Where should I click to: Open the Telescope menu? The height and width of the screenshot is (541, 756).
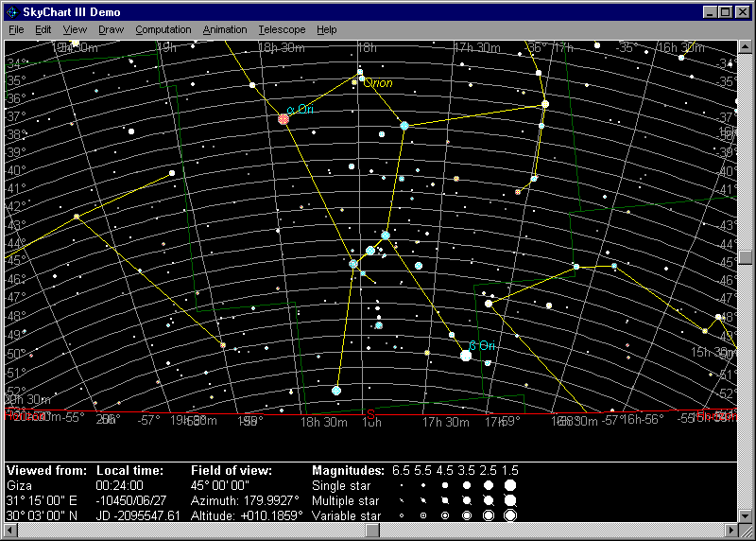pos(282,29)
